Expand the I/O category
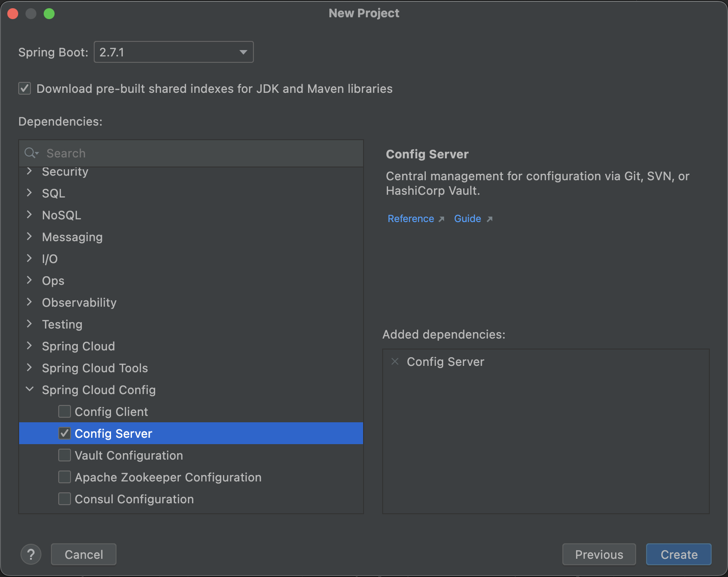 [x=30, y=258]
